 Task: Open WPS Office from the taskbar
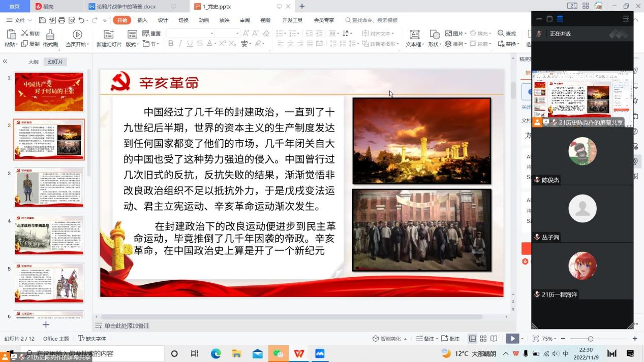tap(299, 353)
